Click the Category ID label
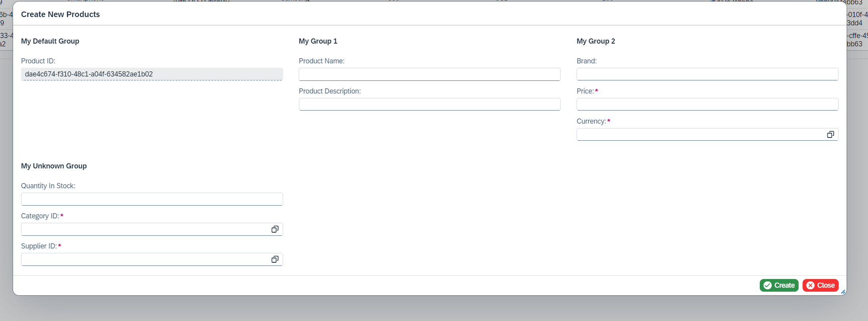This screenshot has height=321, width=868. click(x=40, y=216)
